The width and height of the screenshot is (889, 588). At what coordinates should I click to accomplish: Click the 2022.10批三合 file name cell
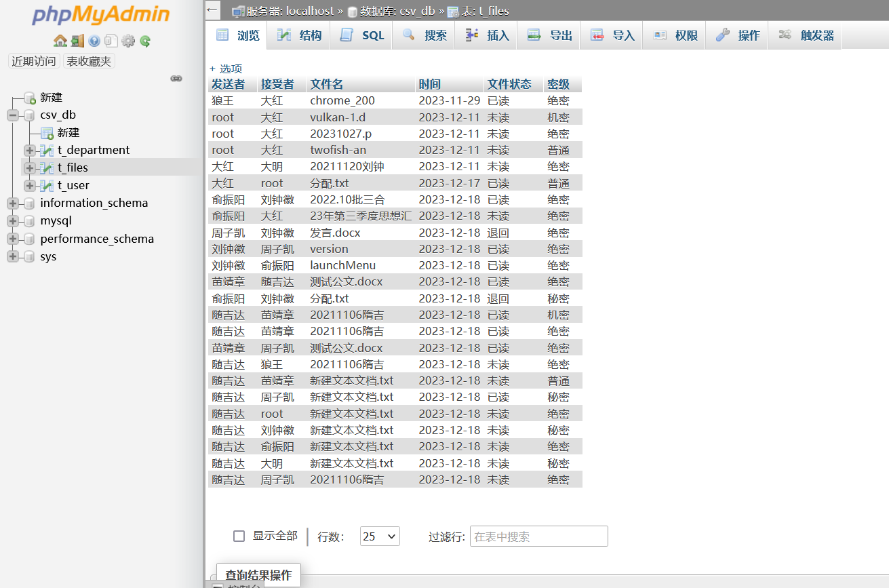click(x=361, y=200)
